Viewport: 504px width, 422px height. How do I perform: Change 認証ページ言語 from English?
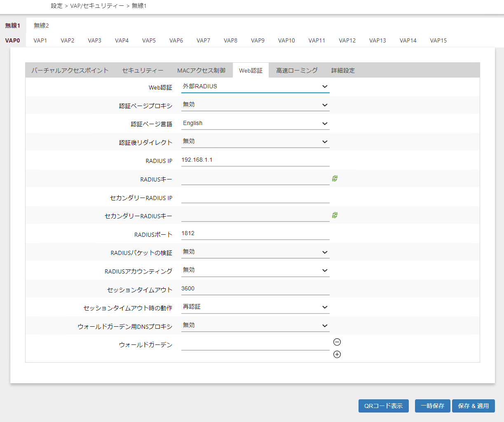256,123
